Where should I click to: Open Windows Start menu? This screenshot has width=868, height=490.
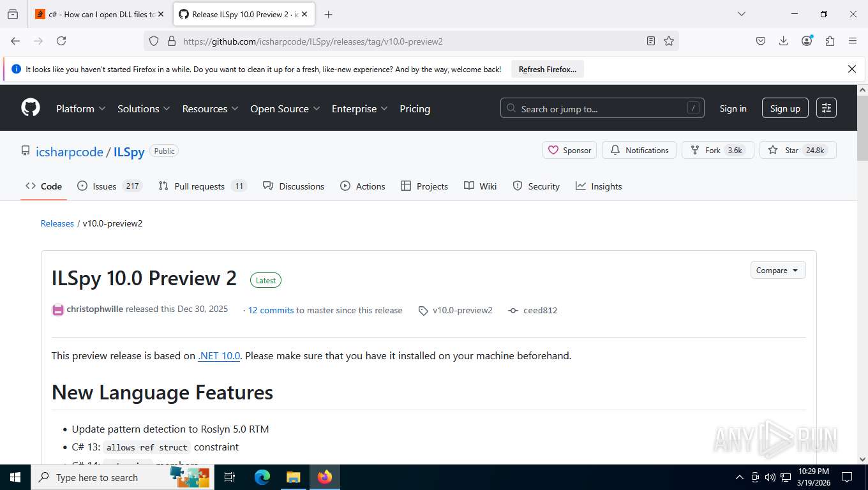click(x=15, y=477)
